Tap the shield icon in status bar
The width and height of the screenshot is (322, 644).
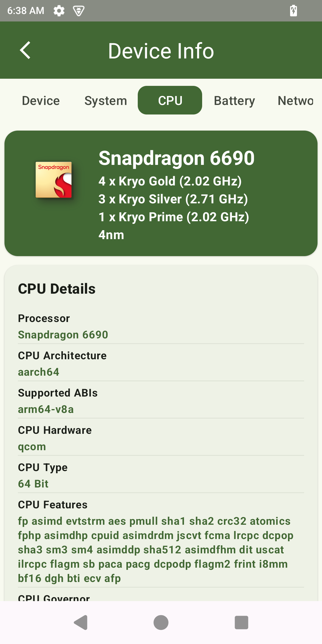[x=79, y=11]
